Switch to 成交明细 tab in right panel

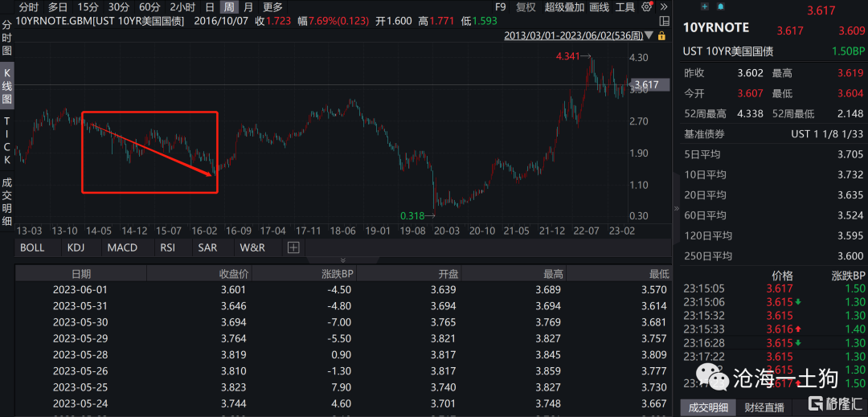pyautogui.click(x=708, y=407)
